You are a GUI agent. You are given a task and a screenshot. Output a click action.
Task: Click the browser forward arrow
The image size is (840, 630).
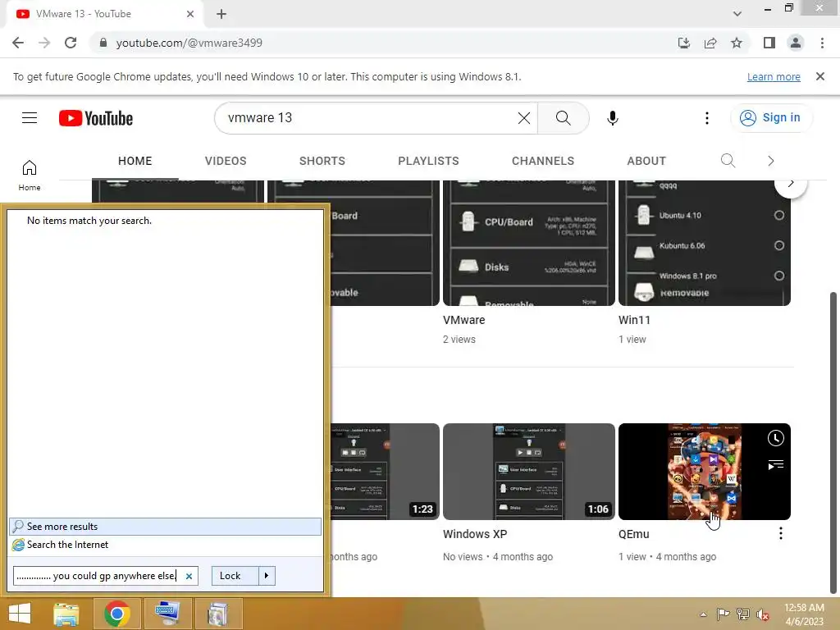click(44, 43)
